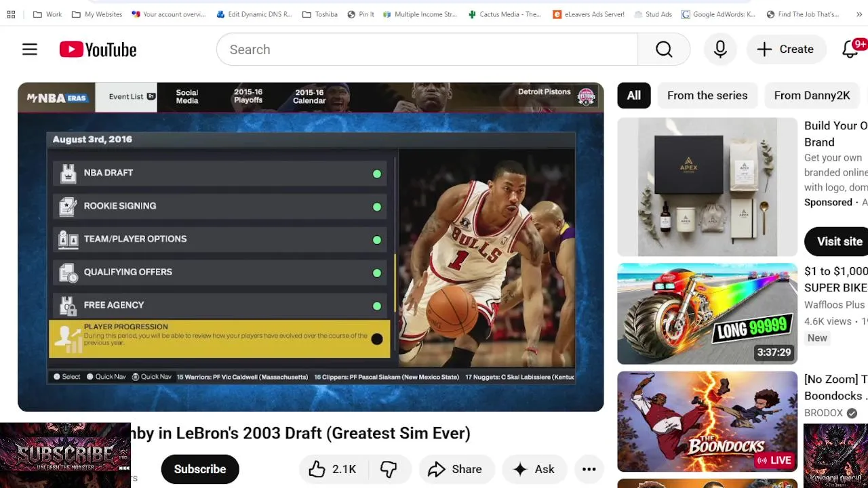Viewport: 868px width, 488px height.
Task: Click the 2015-16 Playoffs tab in video
Action: click(x=248, y=96)
